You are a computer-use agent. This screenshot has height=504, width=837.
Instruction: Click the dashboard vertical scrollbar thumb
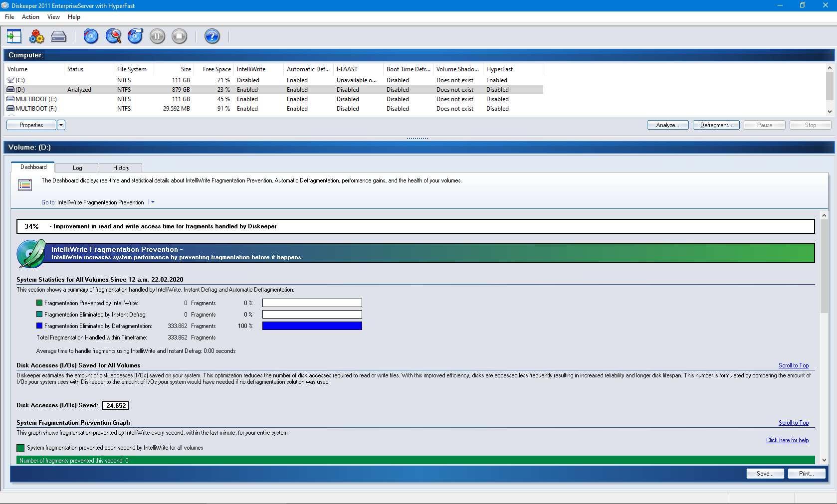pyautogui.click(x=824, y=267)
